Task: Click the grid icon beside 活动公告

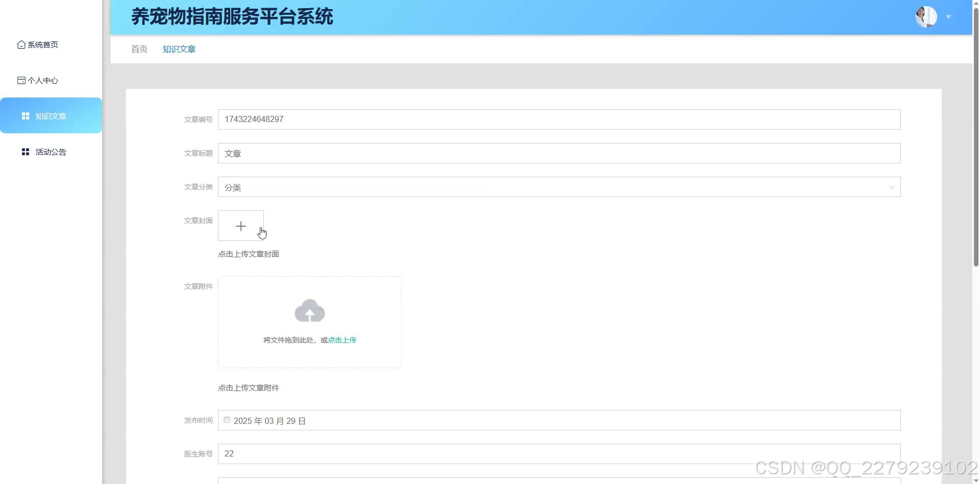Action: coord(26,152)
